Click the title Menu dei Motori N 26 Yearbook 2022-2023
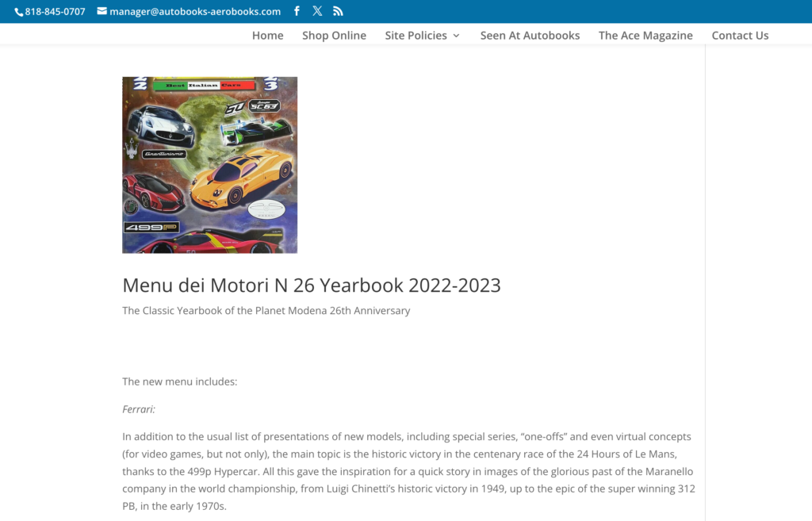The width and height of the screenshot is (812, 521). [x=311, y=285]
